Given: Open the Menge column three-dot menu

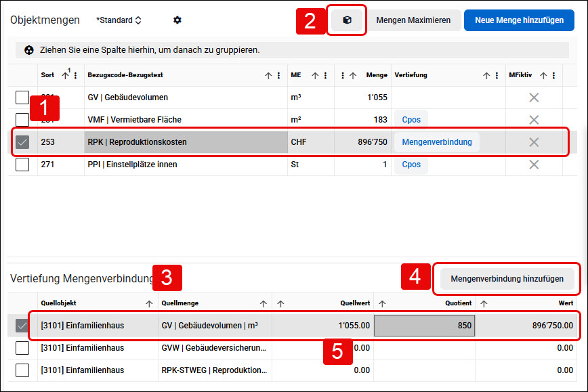Looking at the screenshot, I should 342,75.
